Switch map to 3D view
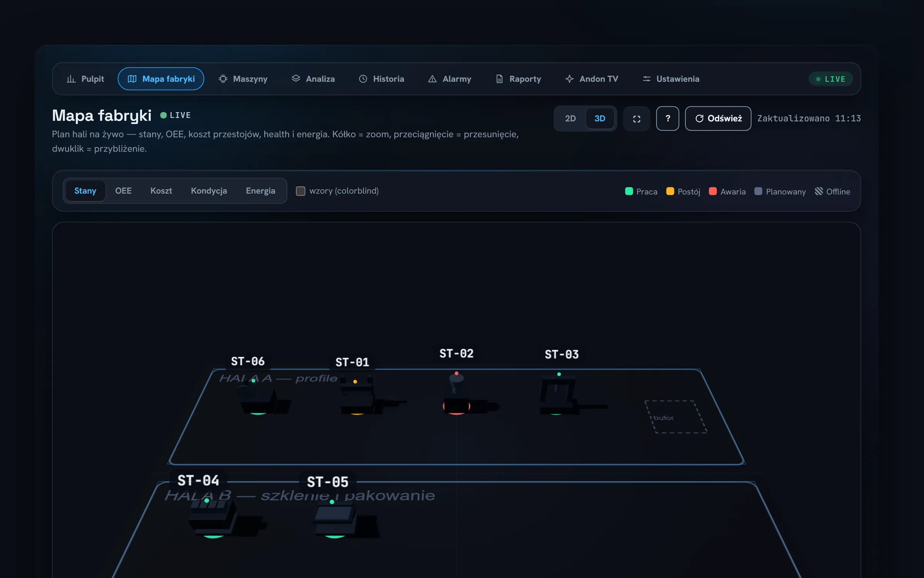The width and height of the screenshot is (924, 578). point(600,119)
